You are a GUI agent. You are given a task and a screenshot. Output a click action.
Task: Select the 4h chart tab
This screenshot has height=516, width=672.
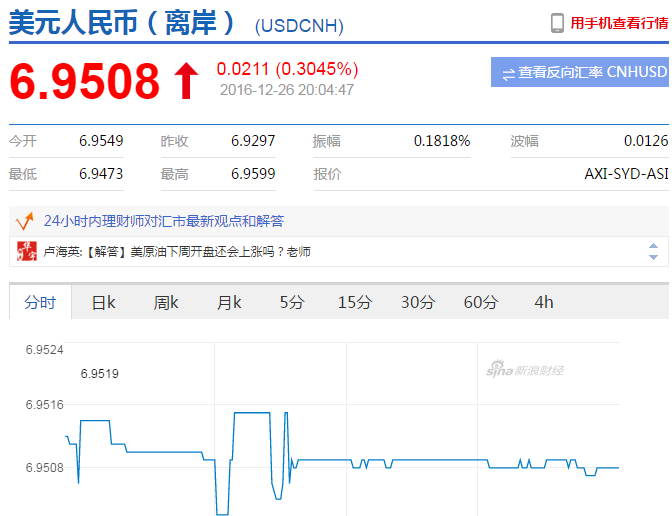click(x=544, y=303)
